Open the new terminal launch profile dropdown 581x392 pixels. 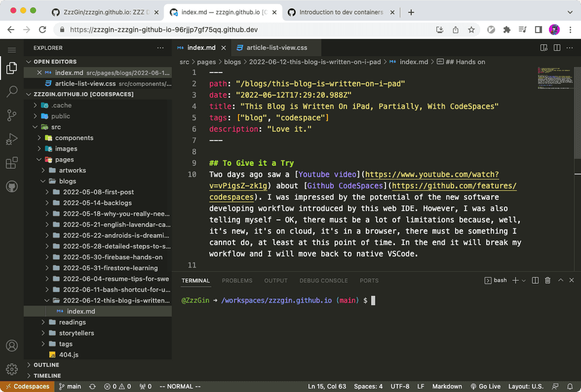[x=523, y=281]
